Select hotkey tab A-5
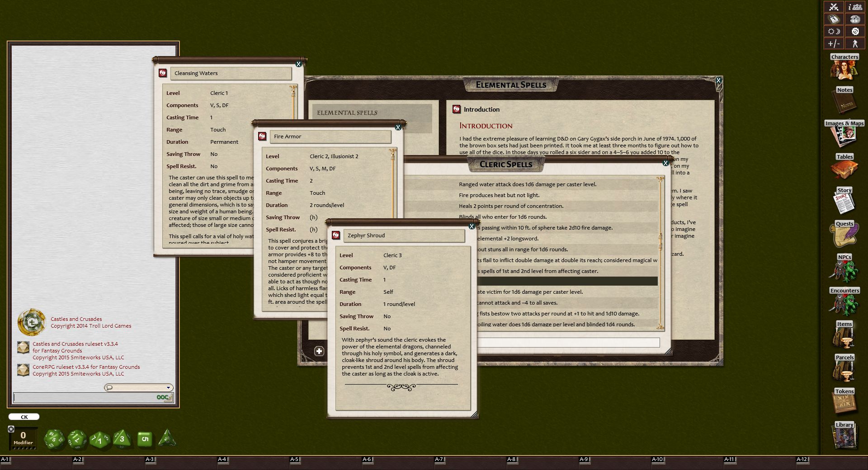 [x=294, y=459]
